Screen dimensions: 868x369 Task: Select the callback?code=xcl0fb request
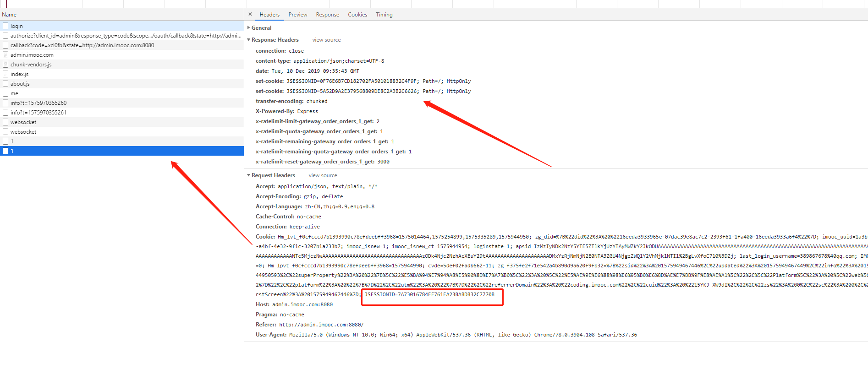122,45
